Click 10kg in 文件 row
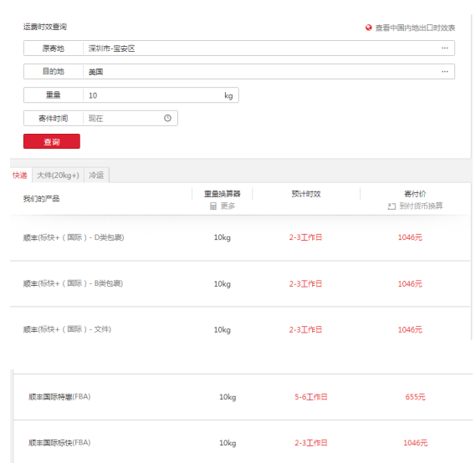The width and height of the screenshot is (476, 463). (223, 329)
